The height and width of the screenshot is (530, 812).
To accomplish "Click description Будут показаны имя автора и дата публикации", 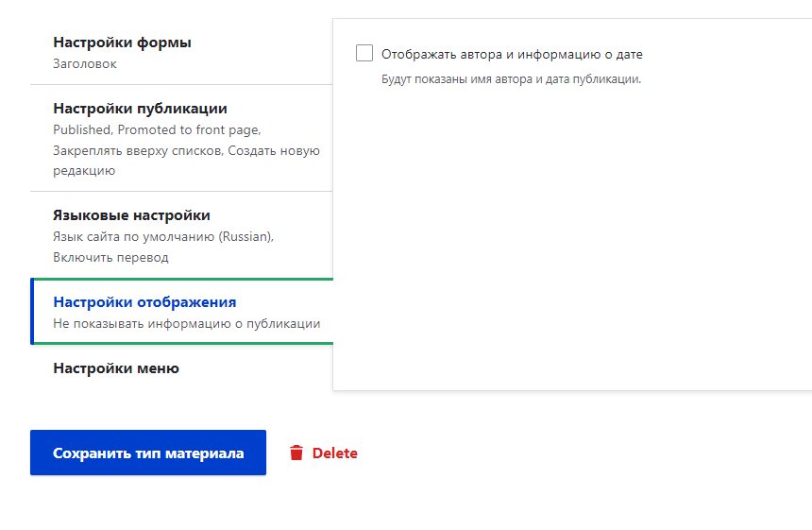I will click(511, 79).
